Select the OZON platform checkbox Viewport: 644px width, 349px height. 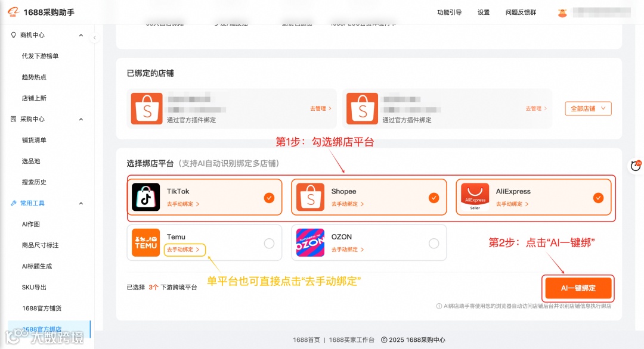pyautogui.click(x=434, y=244)
